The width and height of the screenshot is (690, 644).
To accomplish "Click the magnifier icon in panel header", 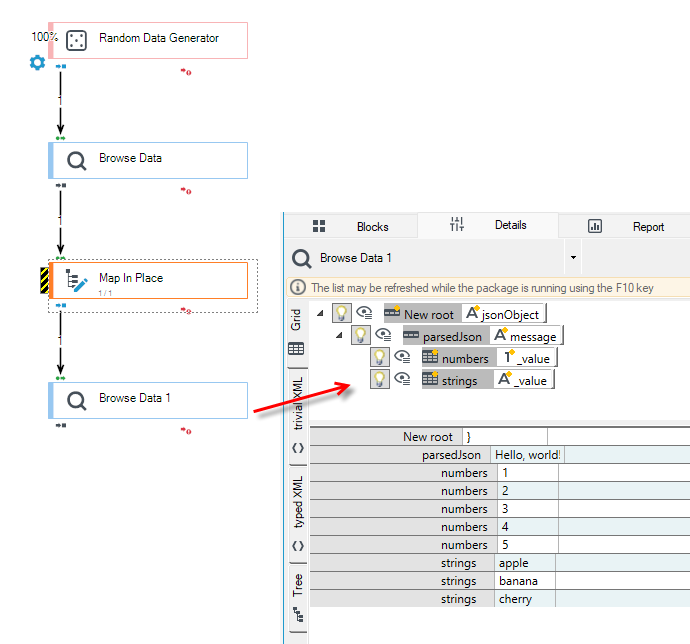I will click(x=301, y=258).
